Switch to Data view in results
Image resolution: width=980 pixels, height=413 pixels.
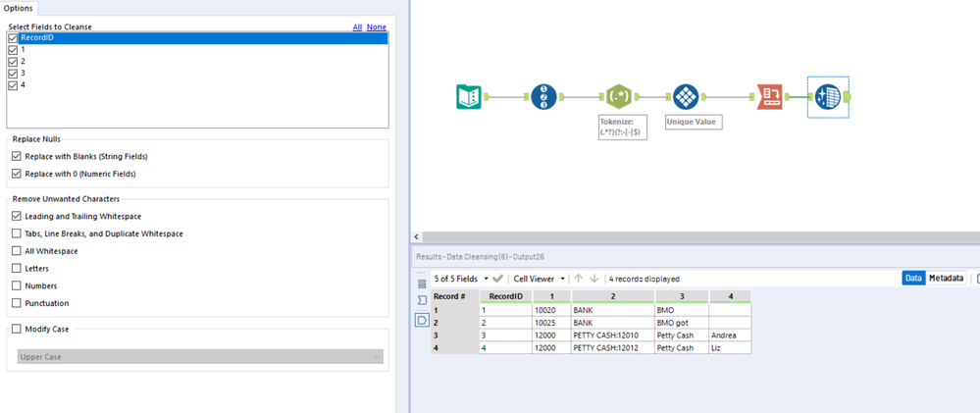[913, 278]
